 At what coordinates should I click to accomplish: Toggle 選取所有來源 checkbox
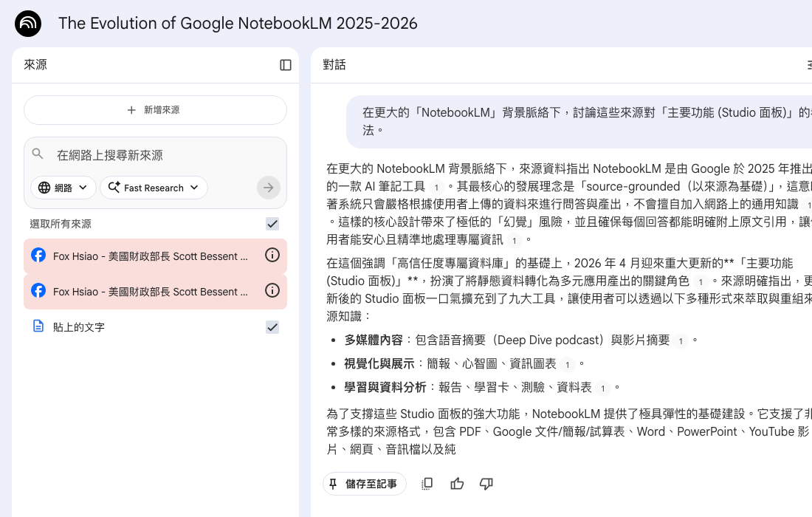[x=272, y=224]
